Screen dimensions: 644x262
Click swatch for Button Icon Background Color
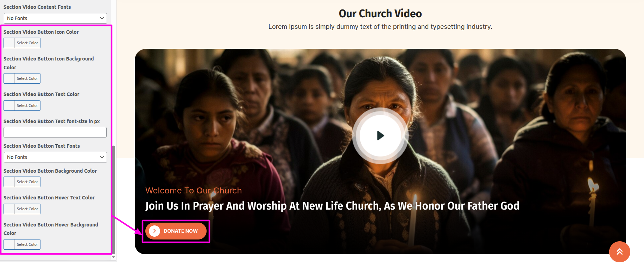point(9,78)
